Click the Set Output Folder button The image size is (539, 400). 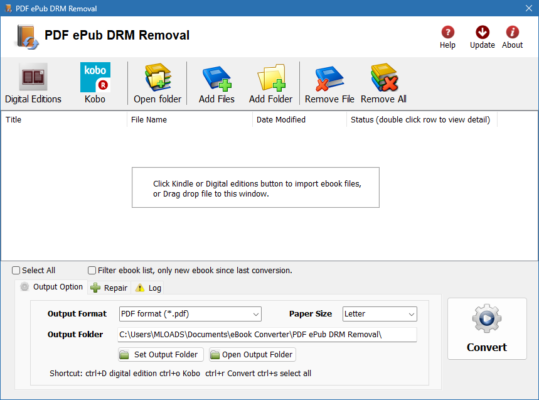tap(161, 355)
